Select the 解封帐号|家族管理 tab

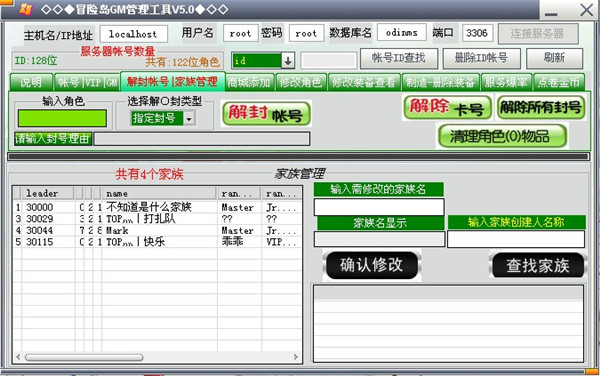coord(173,81)
